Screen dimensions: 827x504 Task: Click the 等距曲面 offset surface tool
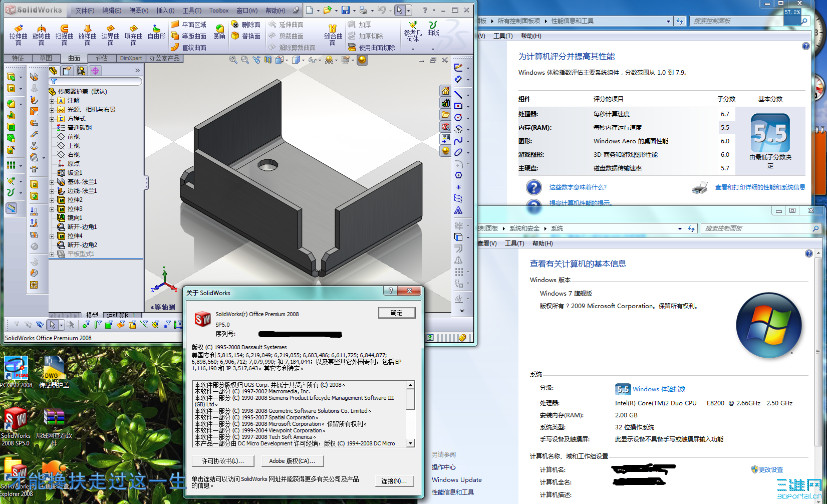tap(188, 36)
